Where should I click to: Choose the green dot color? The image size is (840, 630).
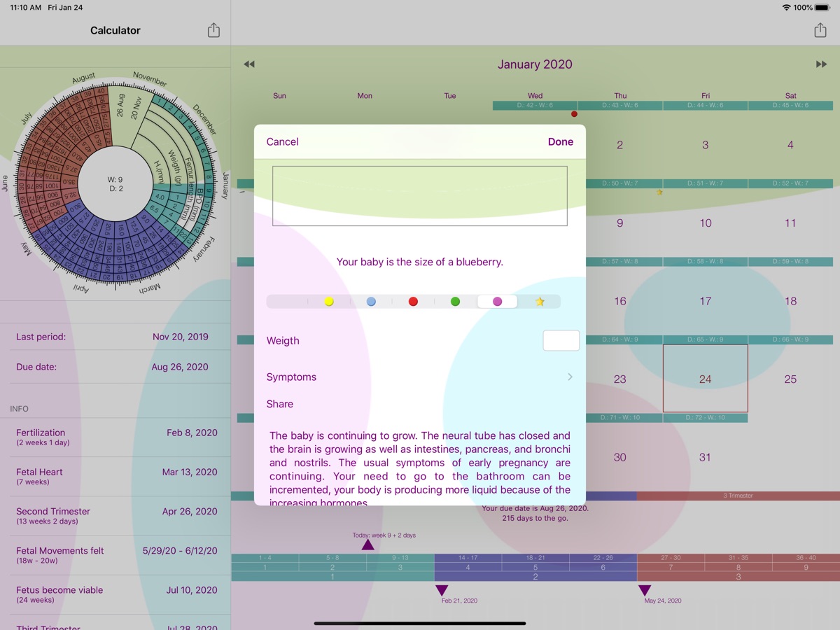[455, 302]
